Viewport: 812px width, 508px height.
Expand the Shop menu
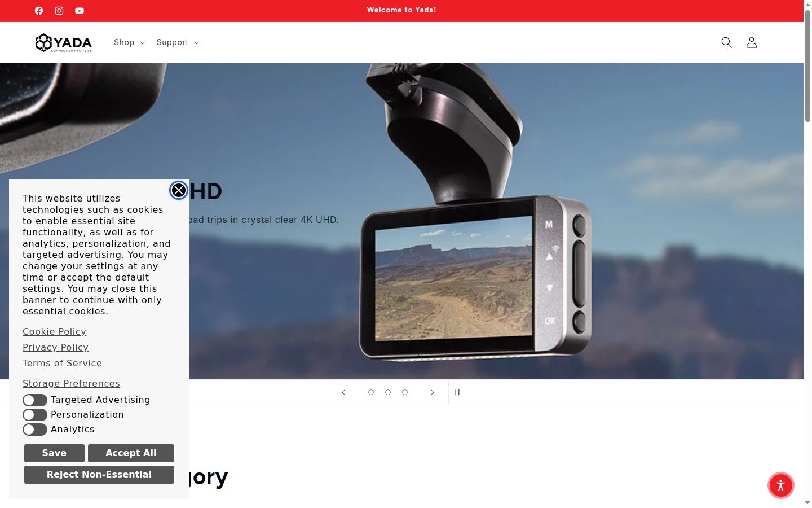click(130, 42)
